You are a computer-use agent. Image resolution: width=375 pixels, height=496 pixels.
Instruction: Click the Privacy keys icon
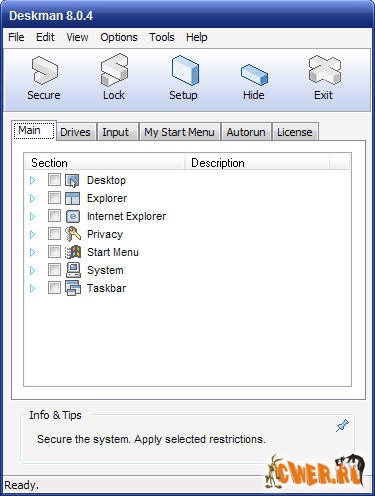pos(73,234)
